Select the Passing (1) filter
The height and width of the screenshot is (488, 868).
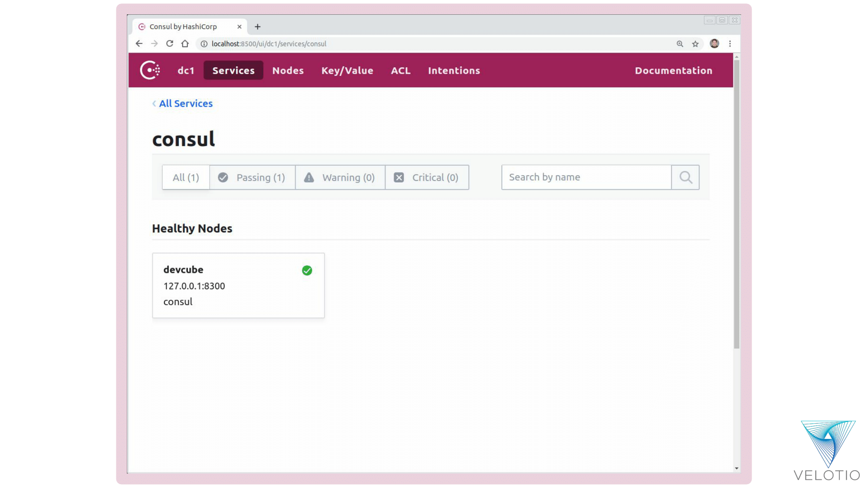click(253, 177)
